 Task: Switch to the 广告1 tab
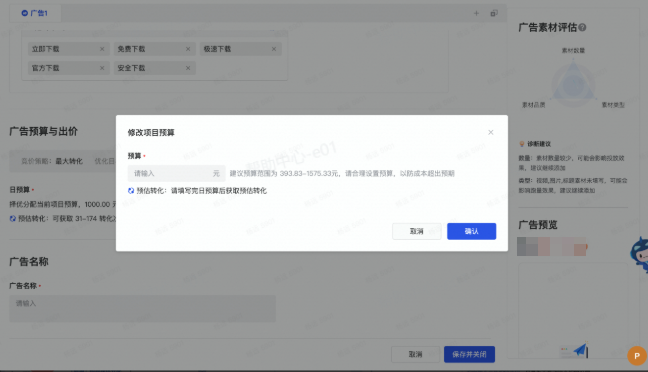(x=35, y=13)
